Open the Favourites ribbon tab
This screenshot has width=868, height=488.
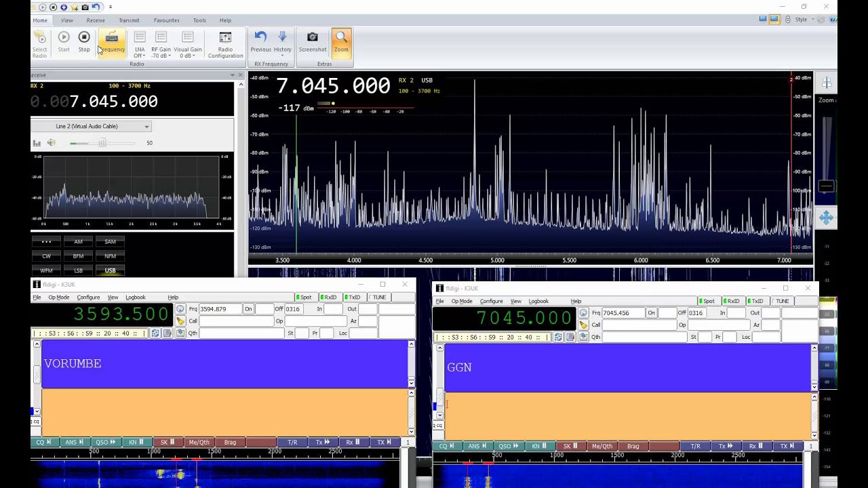[166, 20]
